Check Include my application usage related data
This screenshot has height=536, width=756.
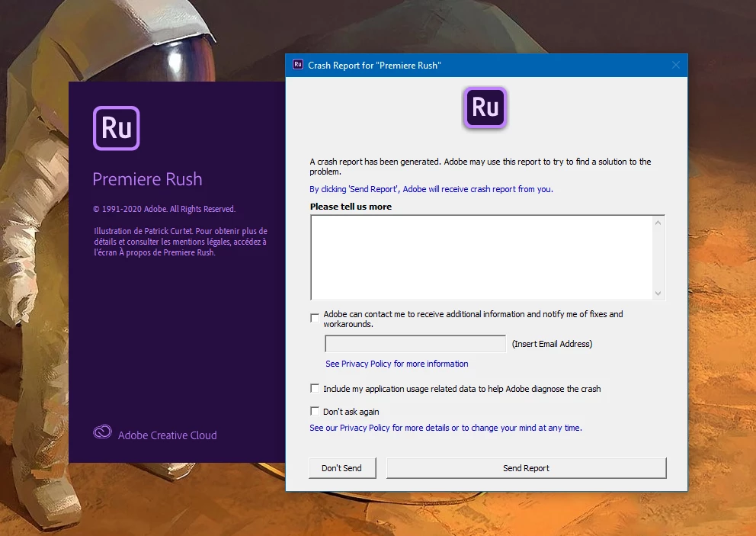(315, 388)
